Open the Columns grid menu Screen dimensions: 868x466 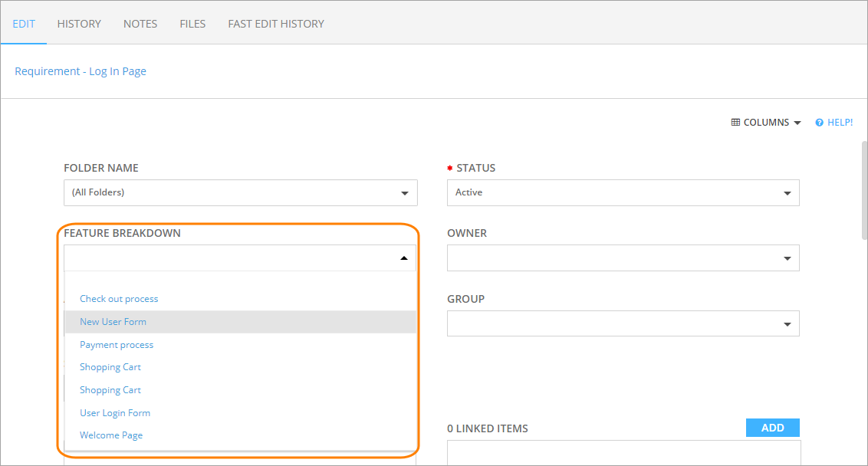pos(765,123)
